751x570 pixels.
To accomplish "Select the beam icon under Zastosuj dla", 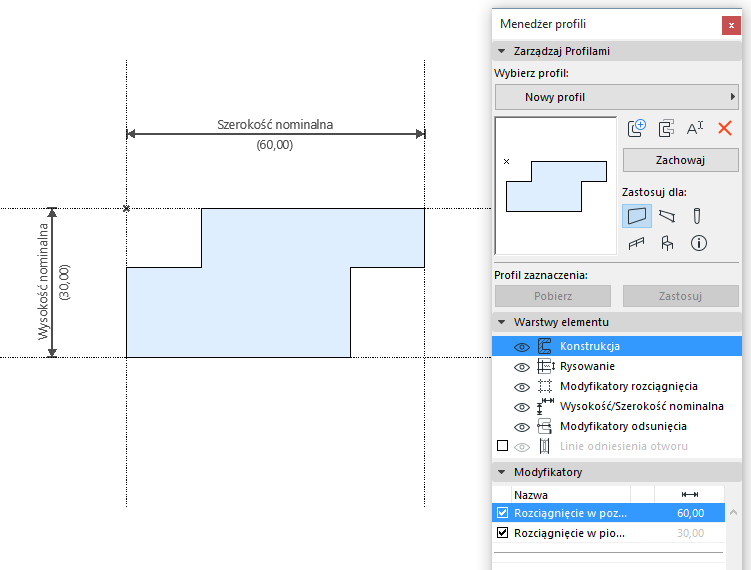I will pyautogui.click(x=667, y=216).
